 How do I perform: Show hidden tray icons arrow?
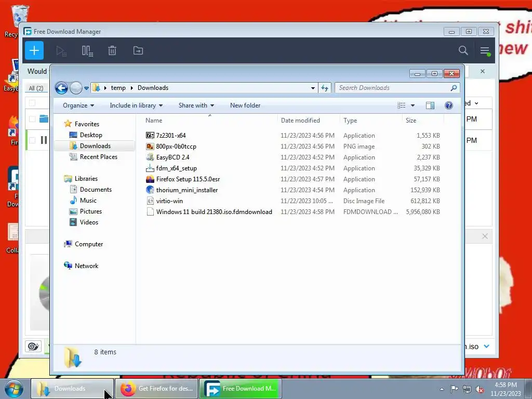click(x=442, y=389)
